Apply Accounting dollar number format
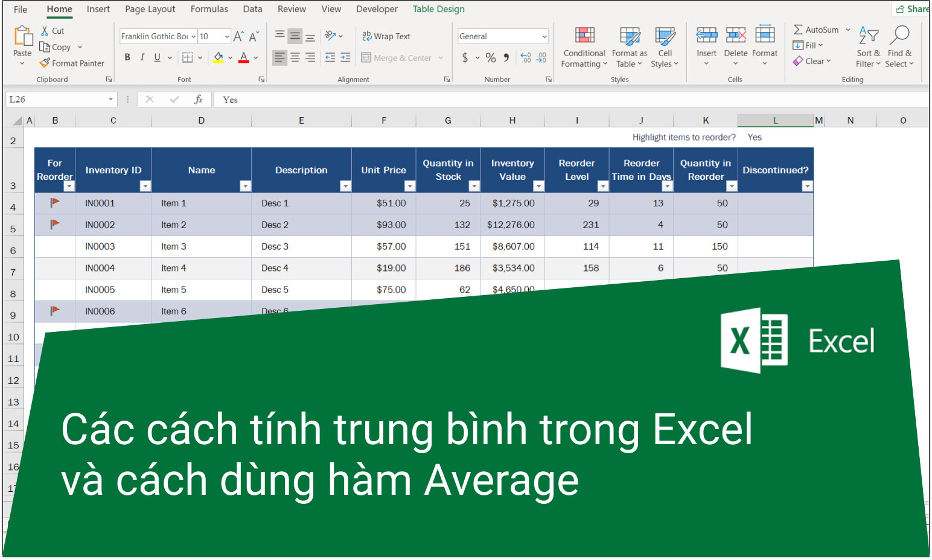The image size is (932, 560). click(465, 57)
